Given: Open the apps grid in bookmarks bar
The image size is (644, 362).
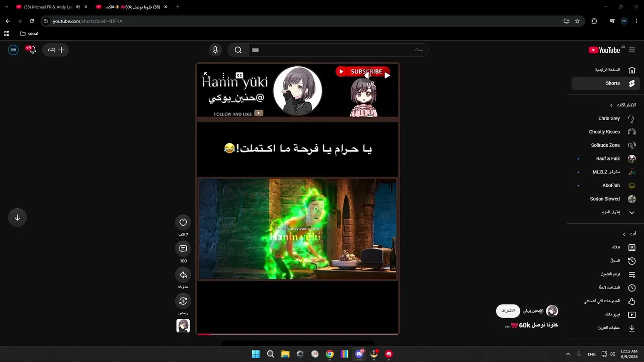Looking at the screenshot, I should point(7,34).
